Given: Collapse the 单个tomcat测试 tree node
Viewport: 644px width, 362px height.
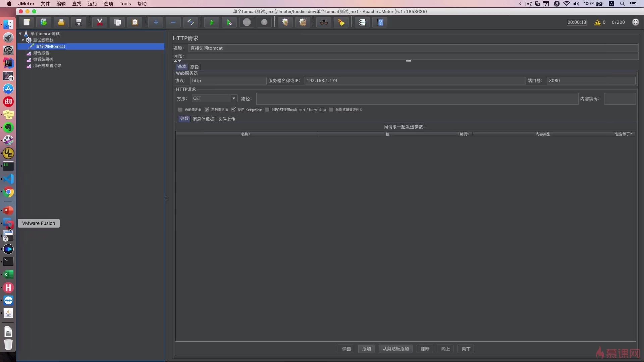Looking at the screenshot, I should pos(20,34).
